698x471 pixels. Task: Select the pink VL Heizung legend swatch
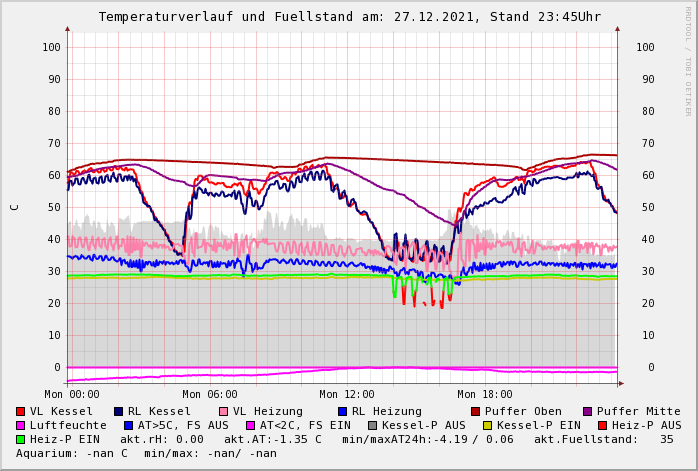point(224,411)
